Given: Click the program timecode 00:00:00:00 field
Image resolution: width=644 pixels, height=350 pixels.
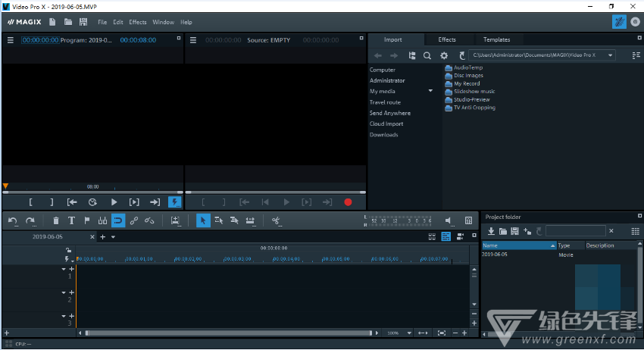Looking at the screenshot, I should point(40,40).
